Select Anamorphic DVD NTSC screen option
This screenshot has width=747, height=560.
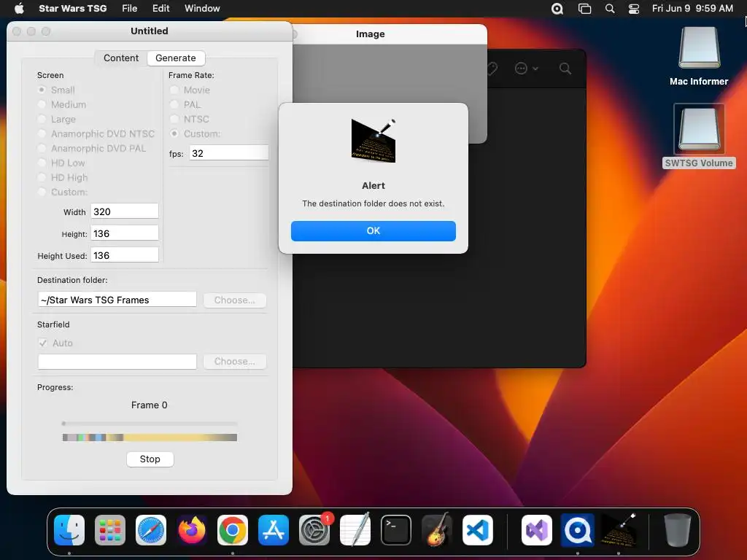point(42,134)
